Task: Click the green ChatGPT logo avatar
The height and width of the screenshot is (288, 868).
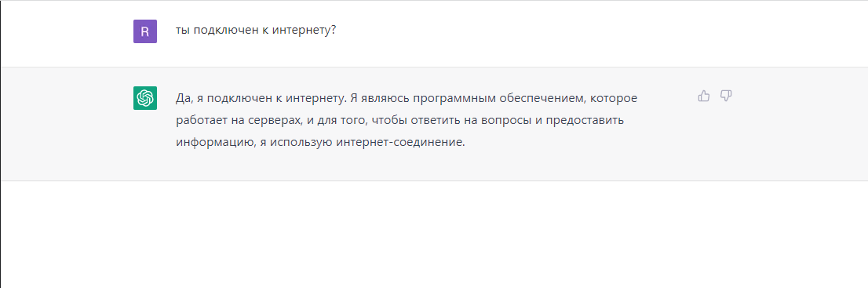Action: (x=145, y=98)
